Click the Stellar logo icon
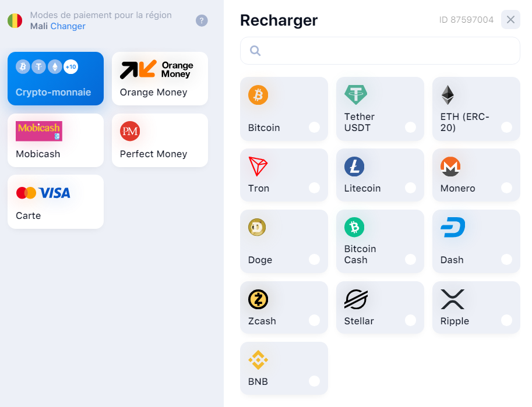This screenshot has height=407, width=532. (356, 299)
